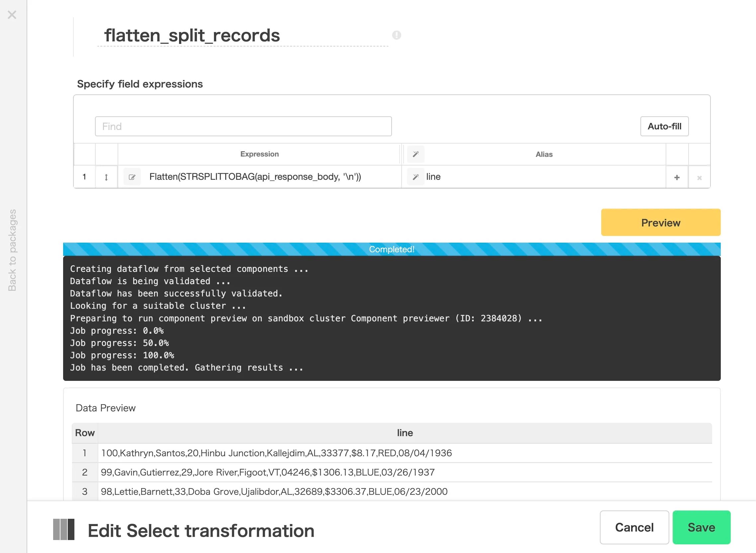756x553 pixels.
Task: Click into the Find search field
Action: coord(243,126)
